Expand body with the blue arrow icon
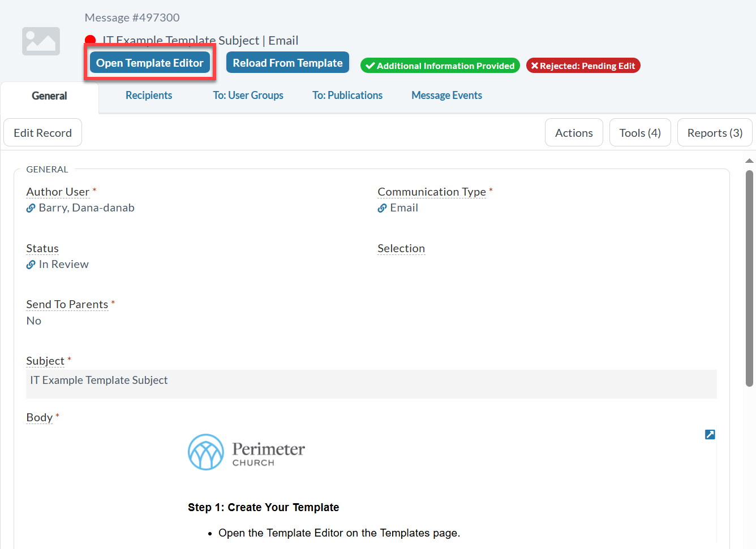This screenshot has height=549, width=756. point(710,434)
